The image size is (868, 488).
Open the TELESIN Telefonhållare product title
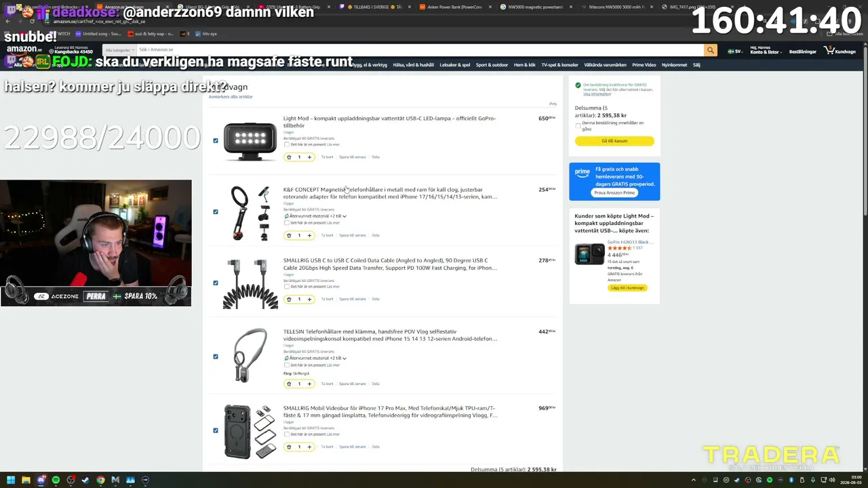pyautogui.click(x=391, y=335)
